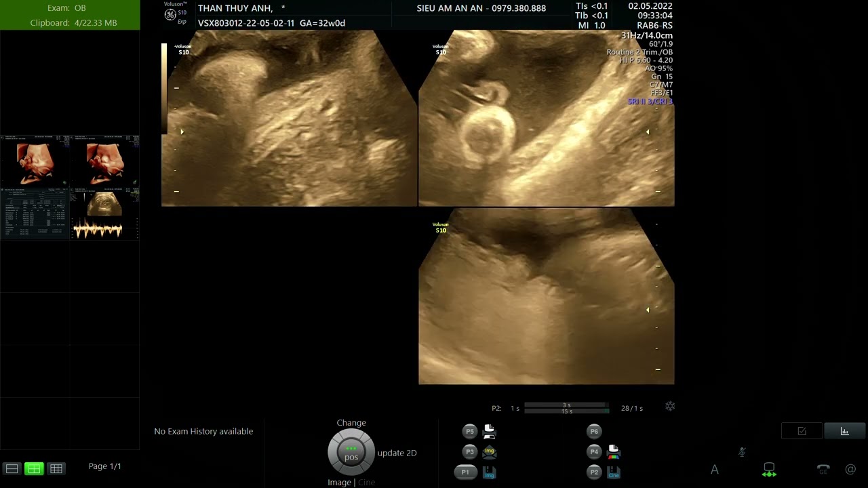Click the upper-left ultrasound plane image
Viewport: 868px width, 488px height.
click(289, 118)
